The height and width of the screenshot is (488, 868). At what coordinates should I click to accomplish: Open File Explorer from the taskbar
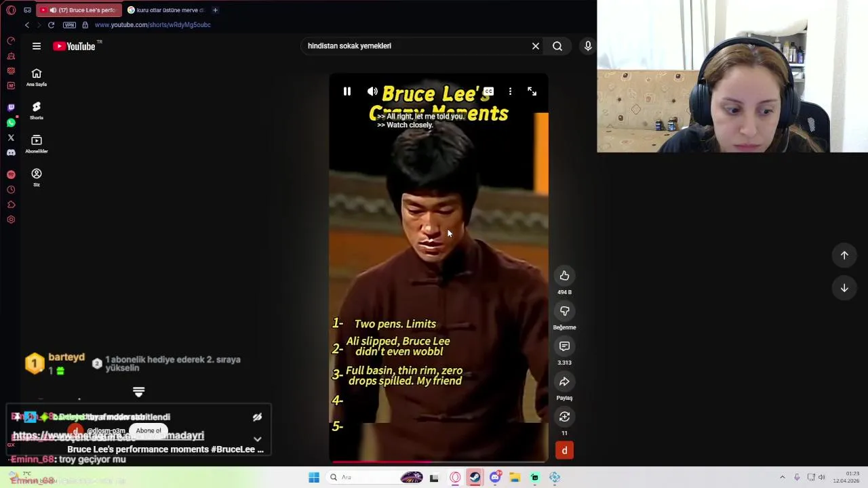(515, 478)
